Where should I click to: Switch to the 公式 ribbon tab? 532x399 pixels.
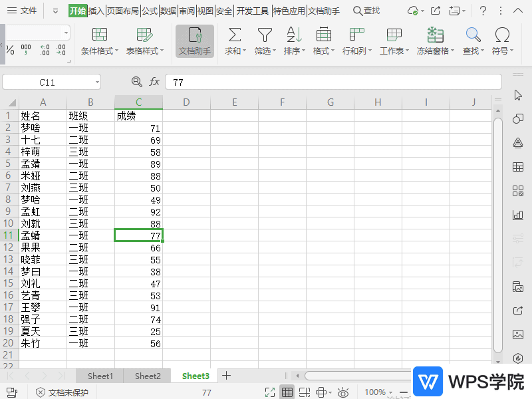[x=150, y=11]
